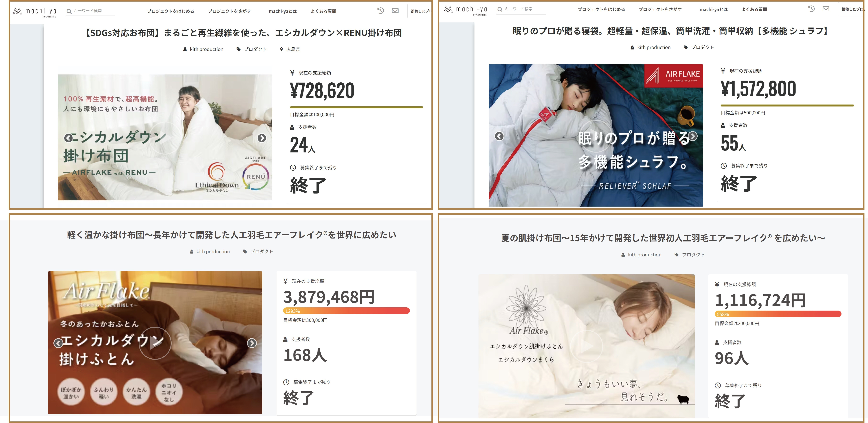This screenshot has height=423, width=868.
Task: Click next arrow on the winter futon slideshow
Action: point(252,343)
